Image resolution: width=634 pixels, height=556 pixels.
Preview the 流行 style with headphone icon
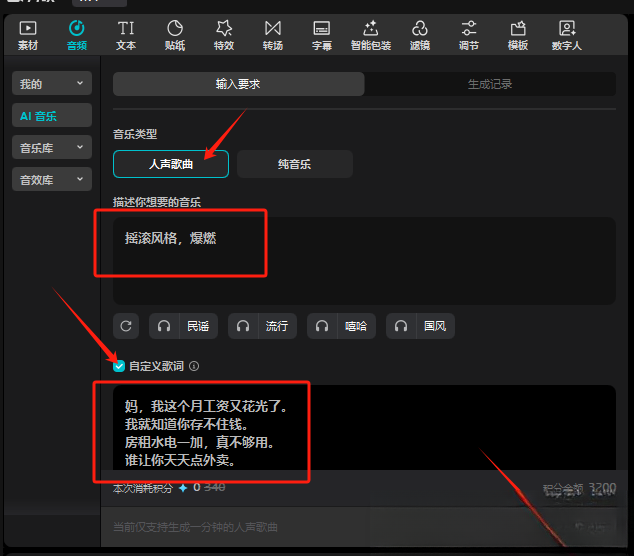[x=243, y=326]
